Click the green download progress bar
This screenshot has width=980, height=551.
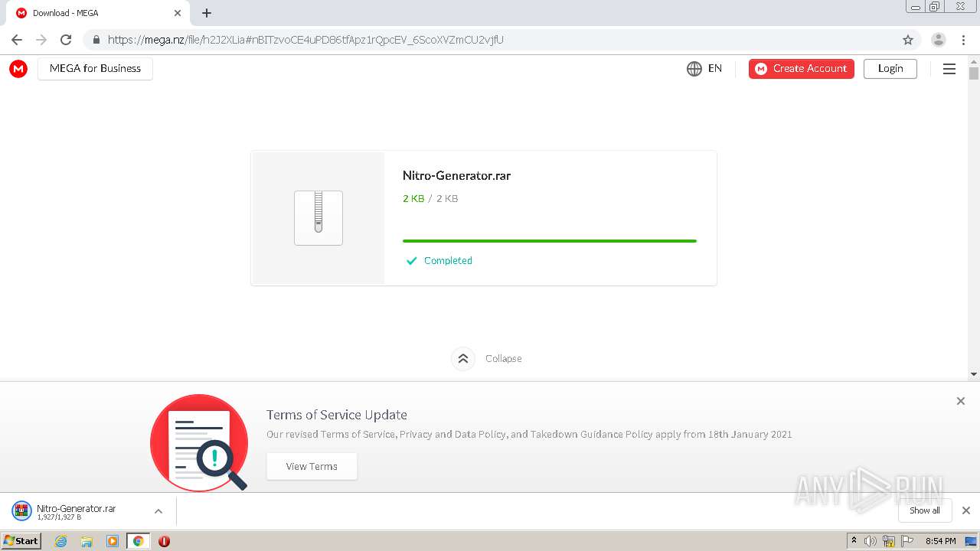click(550, 241)
